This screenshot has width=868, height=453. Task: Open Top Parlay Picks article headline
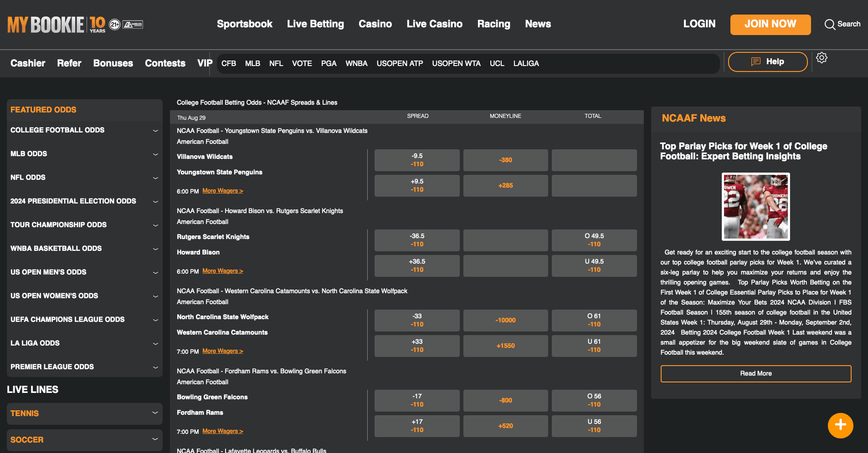coord(744,151)
